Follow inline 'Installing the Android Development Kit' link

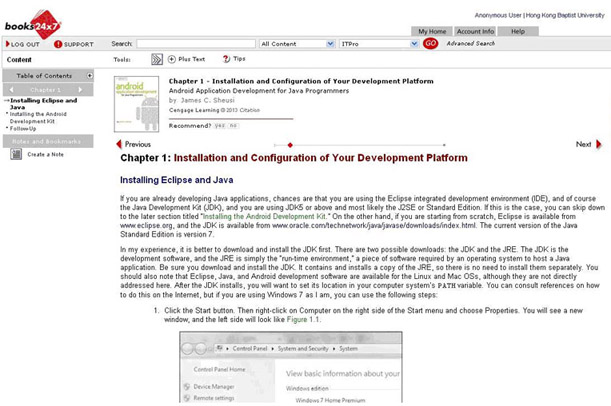tap(264, 217)
